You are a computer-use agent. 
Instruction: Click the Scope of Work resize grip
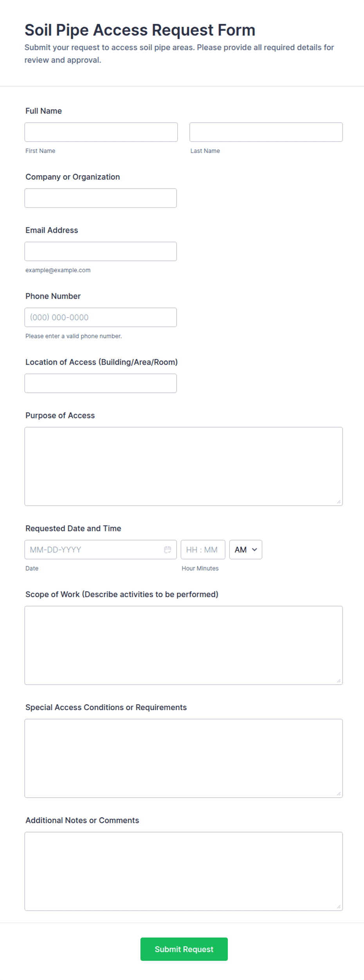(339, 680)
